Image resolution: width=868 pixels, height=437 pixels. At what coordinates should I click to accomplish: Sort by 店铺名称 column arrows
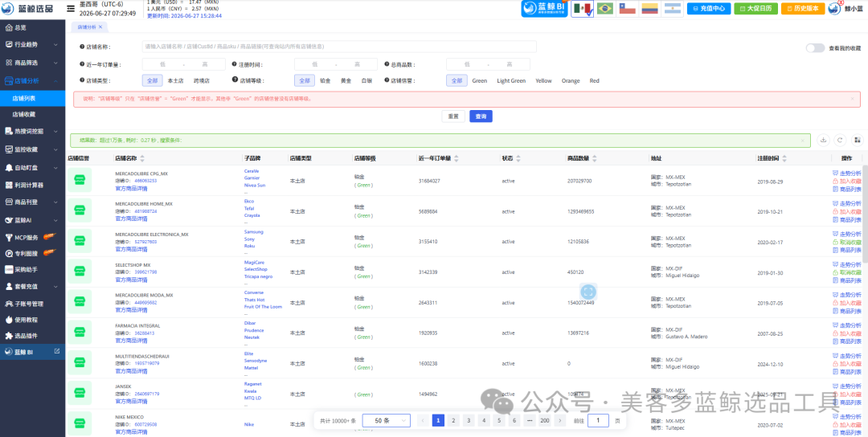pos(142,158)
